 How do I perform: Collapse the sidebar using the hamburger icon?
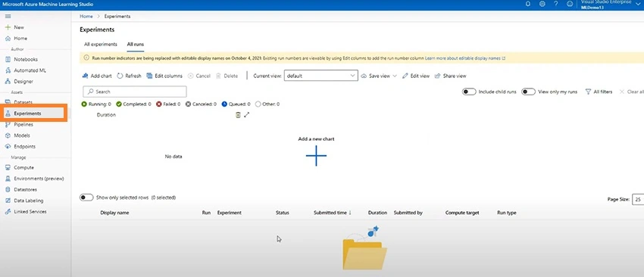[8, 16]
